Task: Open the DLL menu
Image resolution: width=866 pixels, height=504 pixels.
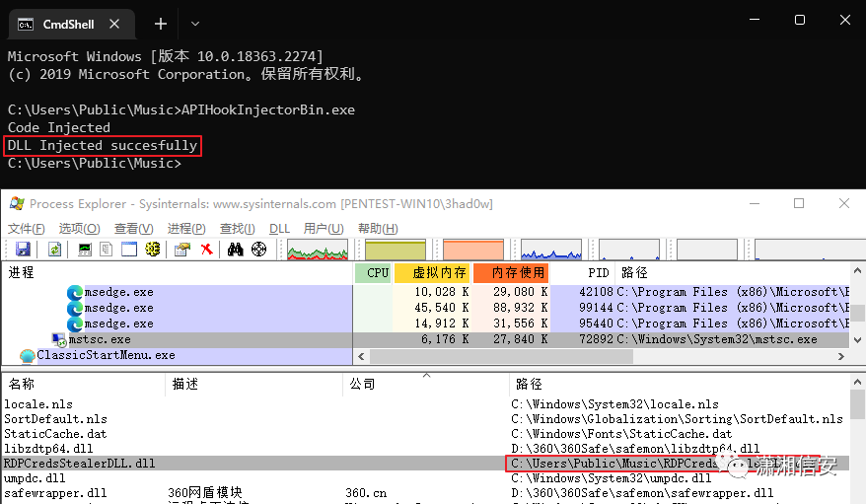Action: (279, 229)
